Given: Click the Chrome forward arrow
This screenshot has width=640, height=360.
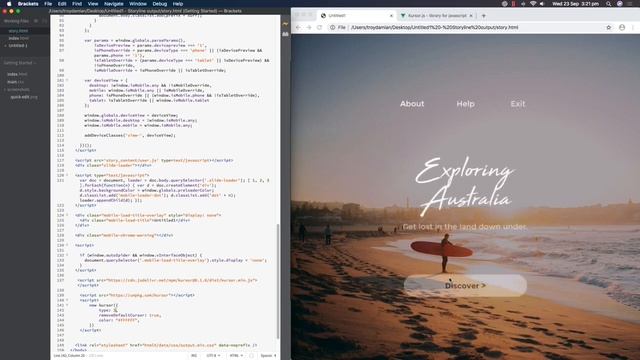Looking at the screenshot, I should click(x=309, y=27).
